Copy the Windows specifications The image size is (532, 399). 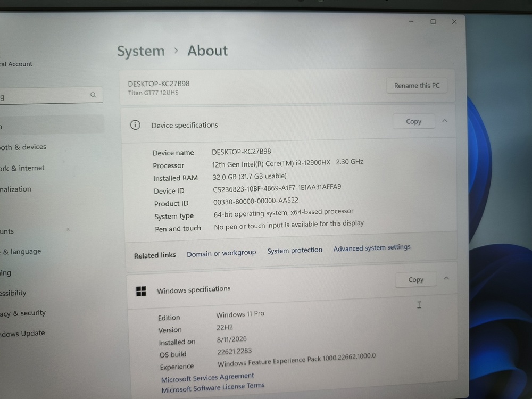[x=415, y=280]
